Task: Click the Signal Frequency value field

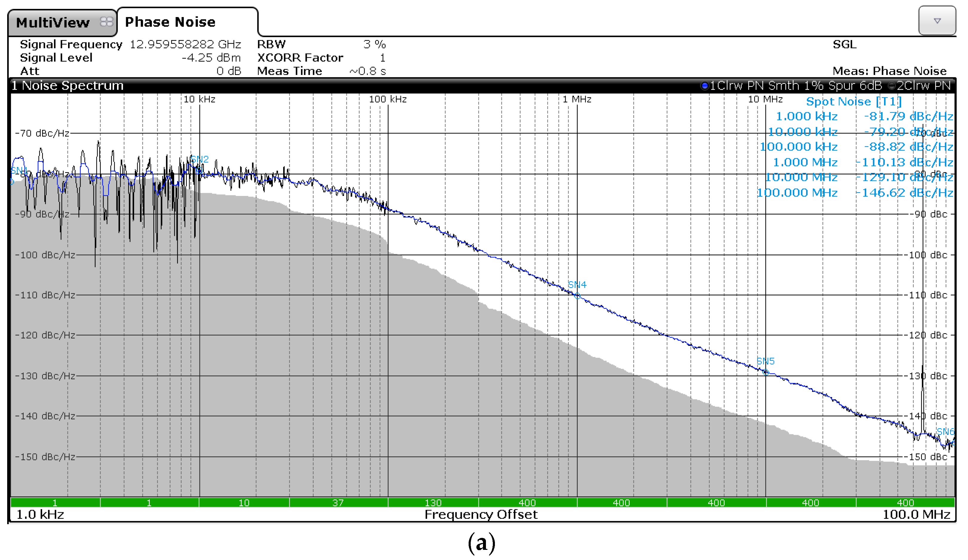Action: click(x=185, y=45)
